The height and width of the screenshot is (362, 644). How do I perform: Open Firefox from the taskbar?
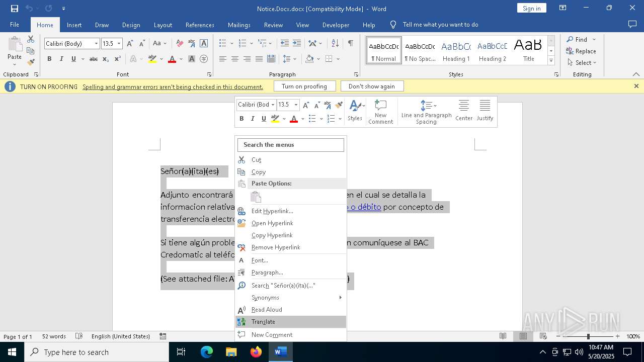click(256, 352)
